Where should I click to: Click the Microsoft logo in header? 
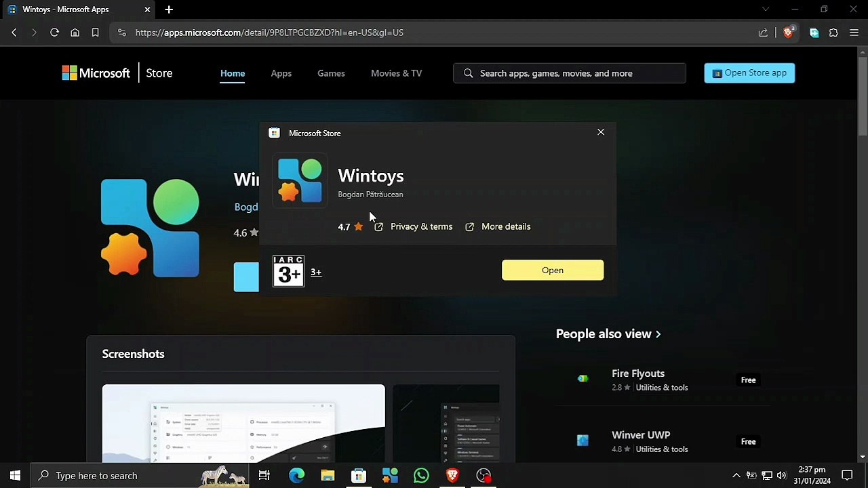pyautogui.click(x=96, y=73)
